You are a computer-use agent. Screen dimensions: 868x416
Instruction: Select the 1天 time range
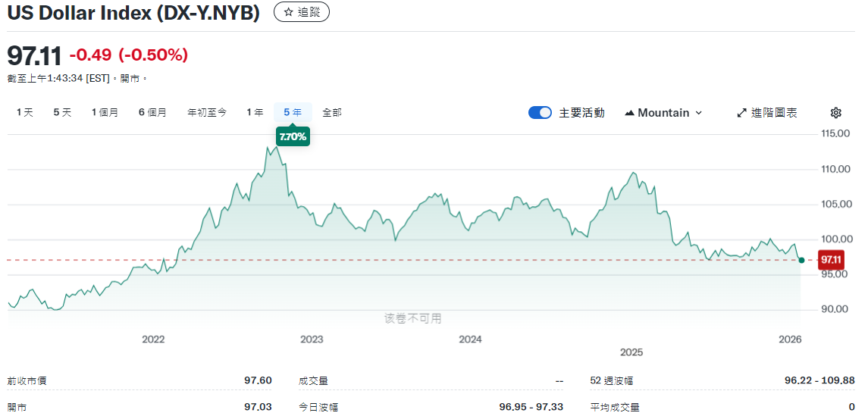point(25,112)
